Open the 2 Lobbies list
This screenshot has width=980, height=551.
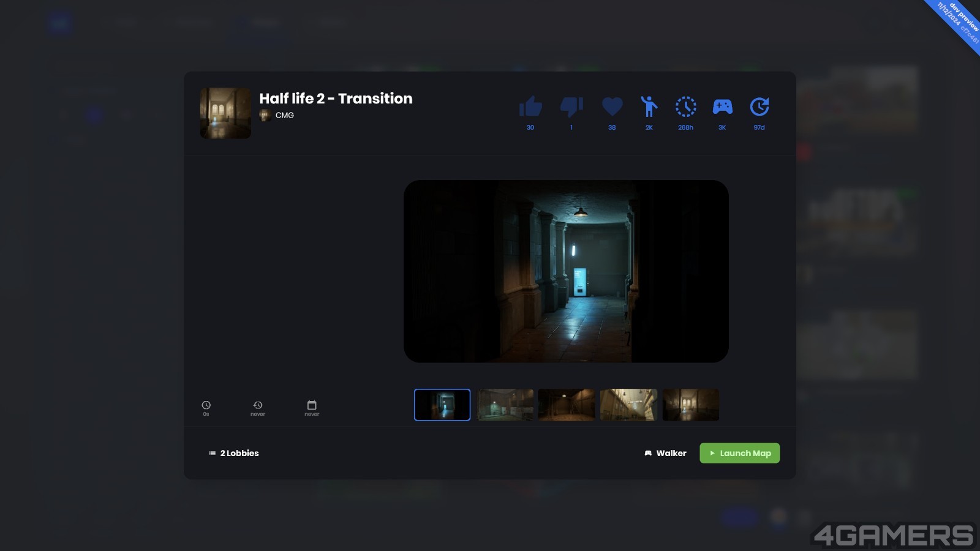[233, 453]
